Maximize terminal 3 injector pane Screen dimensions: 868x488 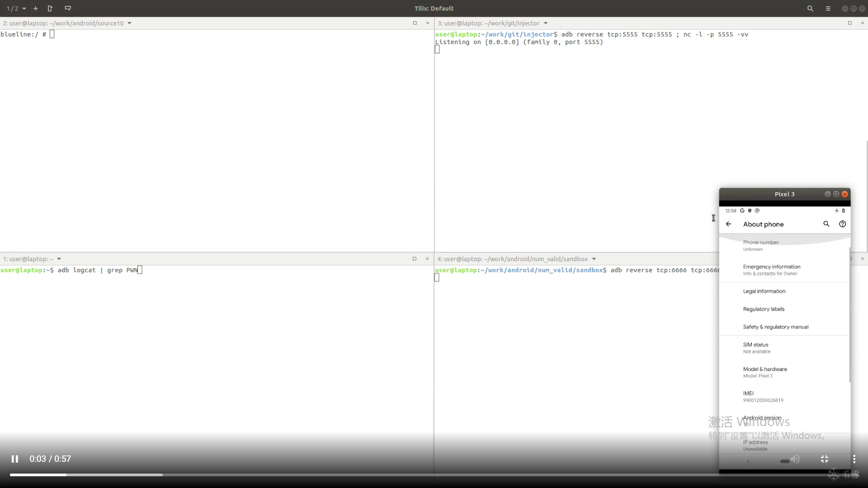click(x=849, y=23)
